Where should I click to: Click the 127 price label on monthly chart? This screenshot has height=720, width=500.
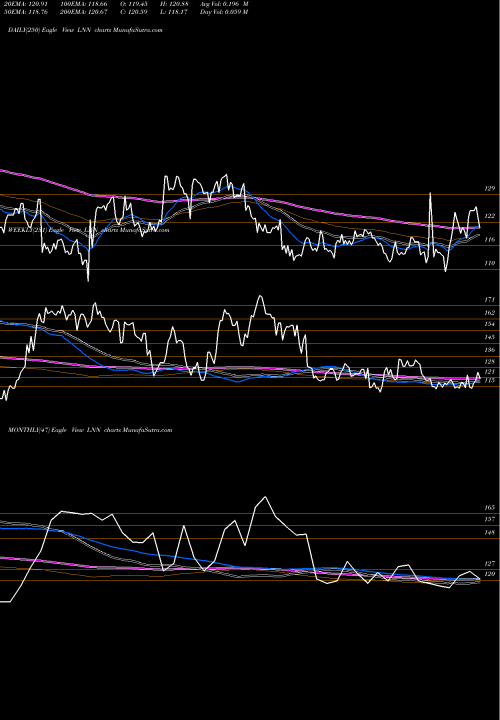489,564
